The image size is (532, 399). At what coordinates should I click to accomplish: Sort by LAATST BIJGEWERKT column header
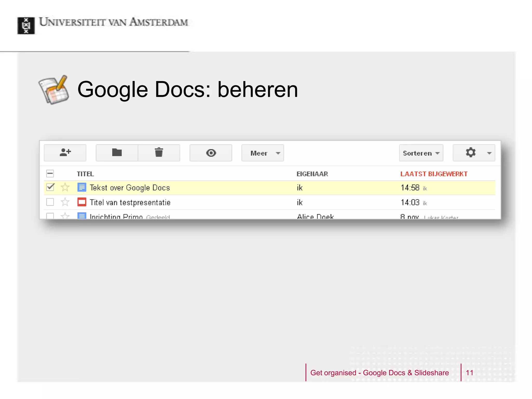[434, 174]
